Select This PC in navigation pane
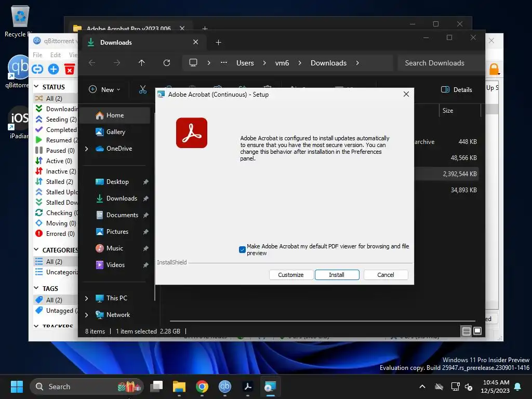532x399 pixels. coord(116,298)
